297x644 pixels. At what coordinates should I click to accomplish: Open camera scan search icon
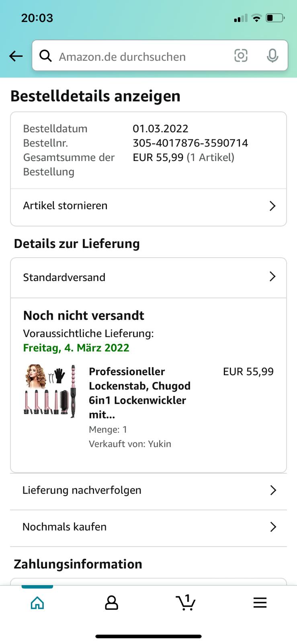coord(241,56)
